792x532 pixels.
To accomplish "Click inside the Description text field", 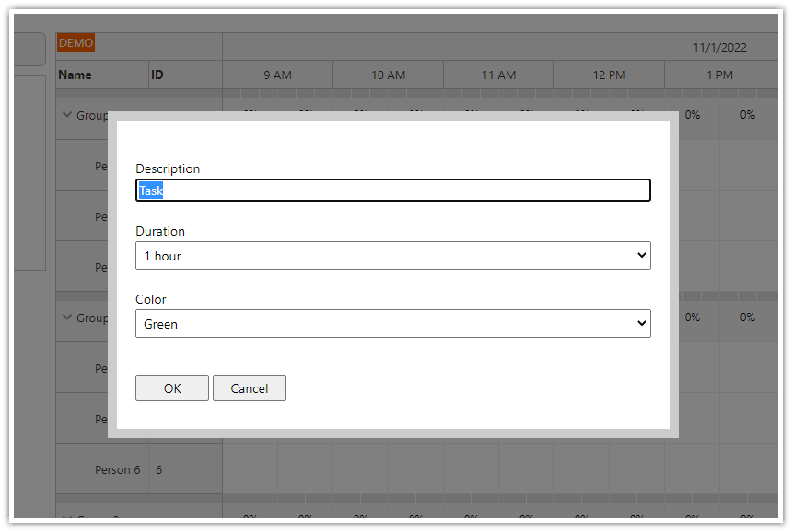I will 393,190.
